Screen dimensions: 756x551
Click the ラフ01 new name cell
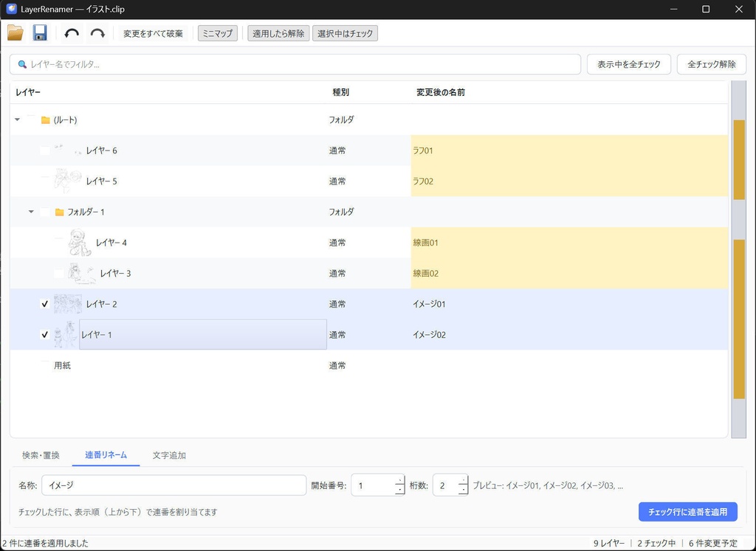tap(569, 150)
